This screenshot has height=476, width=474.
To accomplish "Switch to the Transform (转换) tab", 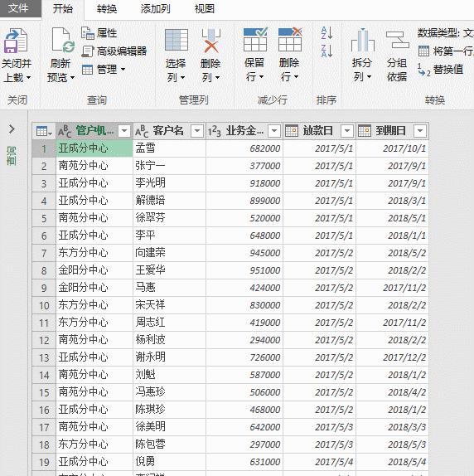I will (107, 9).
